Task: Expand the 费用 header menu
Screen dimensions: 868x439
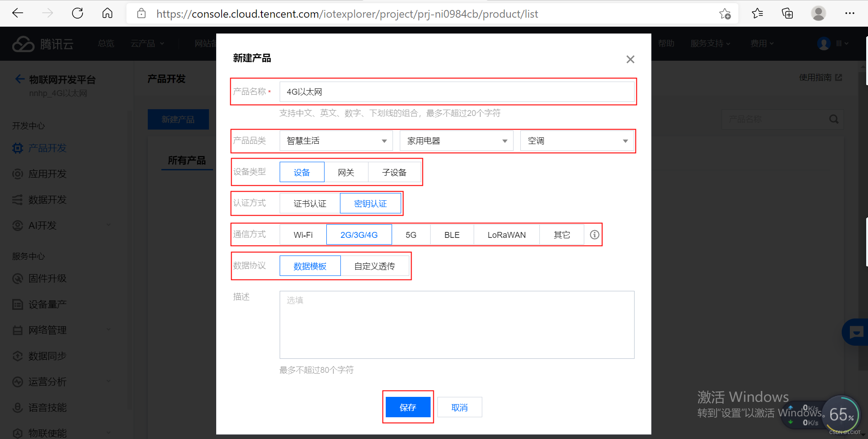Action: 762,43
